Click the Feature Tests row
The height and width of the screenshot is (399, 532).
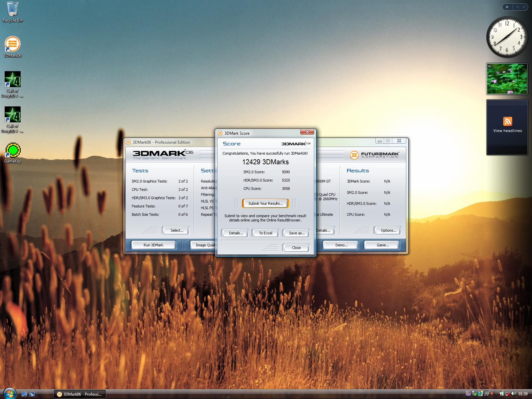coord(160,206)
